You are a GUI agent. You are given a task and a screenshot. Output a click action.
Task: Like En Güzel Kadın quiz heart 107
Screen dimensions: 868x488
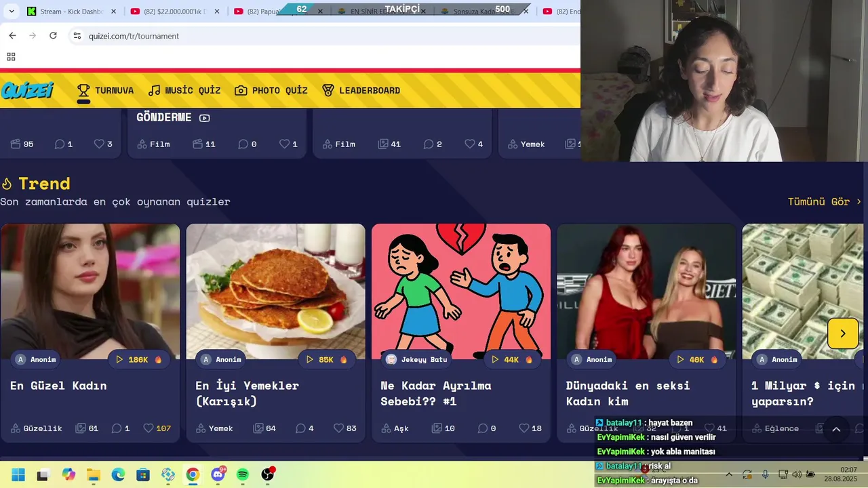point(157,428)
